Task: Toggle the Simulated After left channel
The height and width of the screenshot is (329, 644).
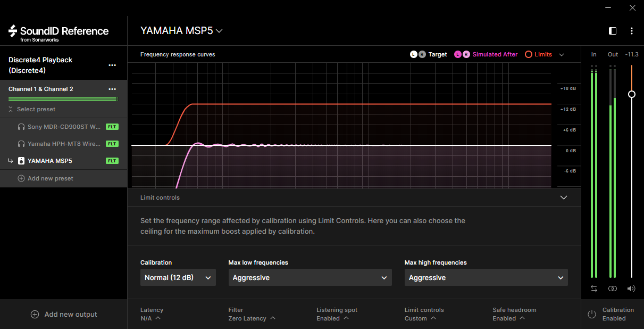Action: tap(458, 54)
